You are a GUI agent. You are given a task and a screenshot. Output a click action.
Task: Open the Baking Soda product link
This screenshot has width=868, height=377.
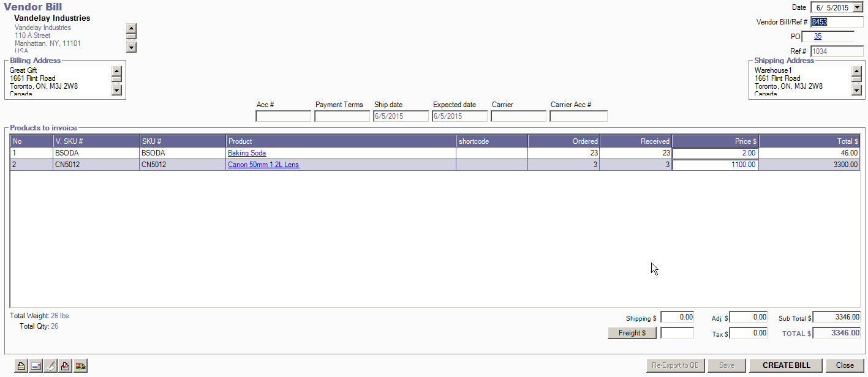click(247, 153)
